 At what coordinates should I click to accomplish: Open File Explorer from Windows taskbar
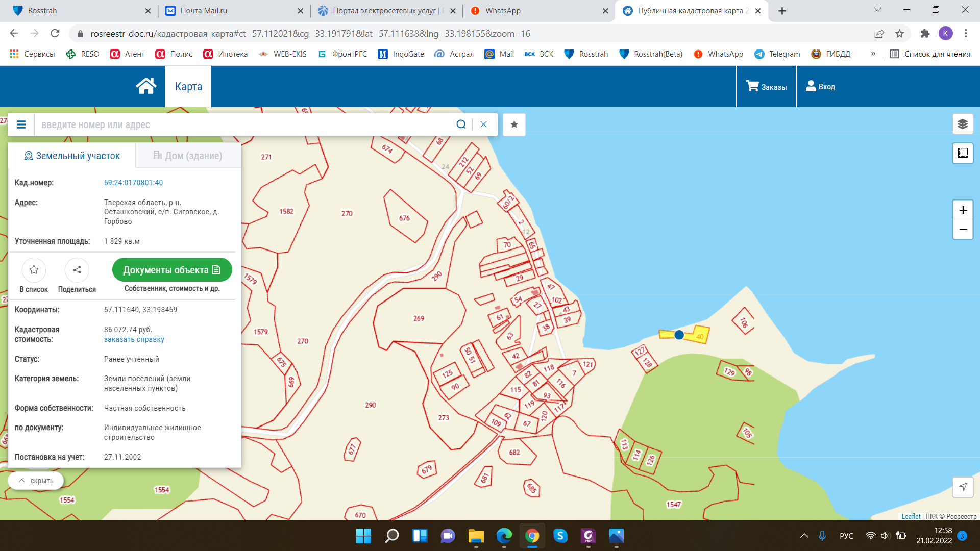coord(476,536)
